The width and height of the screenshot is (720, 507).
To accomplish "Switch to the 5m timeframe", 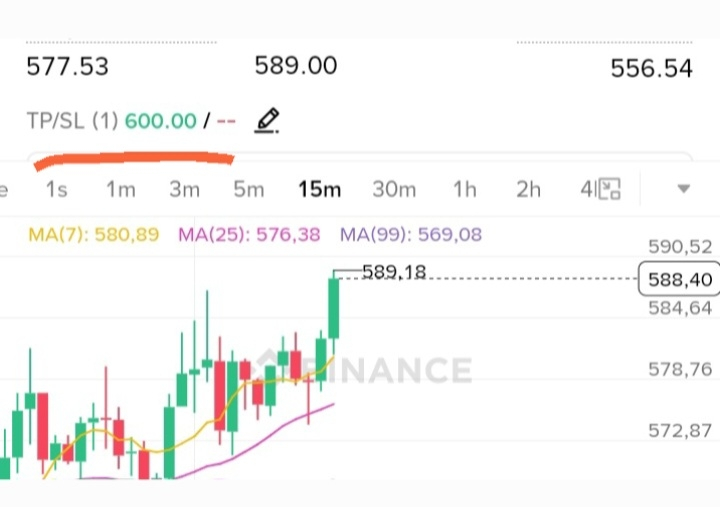I will tap(249, 189).
